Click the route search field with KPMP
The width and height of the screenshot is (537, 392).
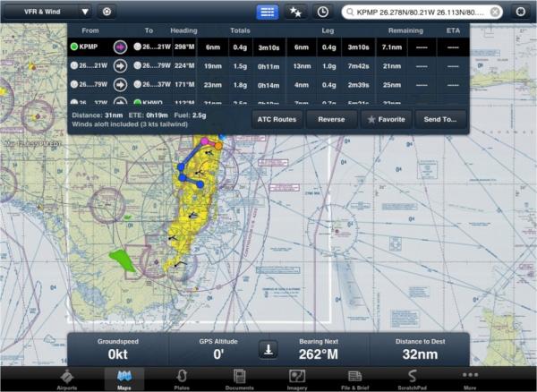[x=422, y=13]
